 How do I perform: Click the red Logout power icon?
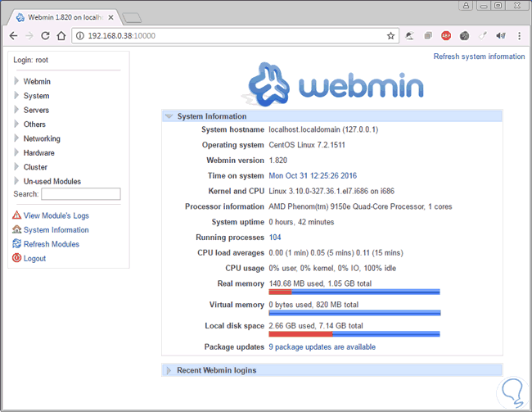16,258
